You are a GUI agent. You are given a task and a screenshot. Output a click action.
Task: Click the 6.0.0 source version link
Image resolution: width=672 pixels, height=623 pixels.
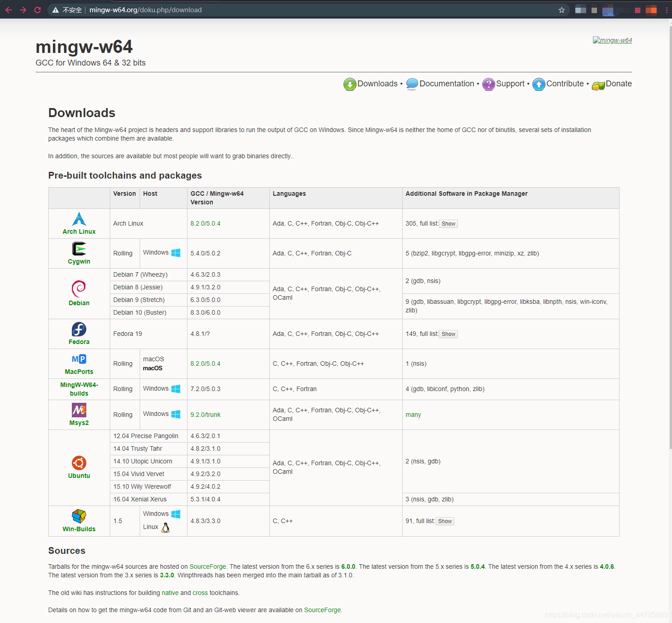coord(348,566)
